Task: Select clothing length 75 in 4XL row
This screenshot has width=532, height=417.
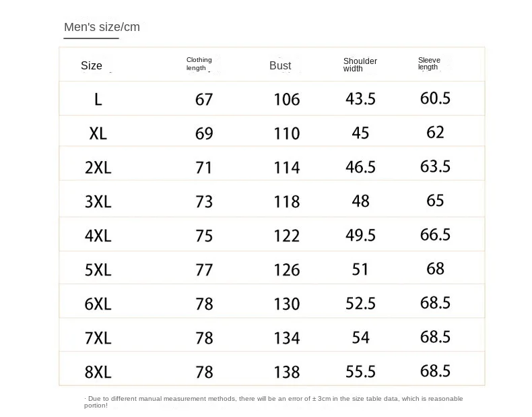Action: coord(204,236)
